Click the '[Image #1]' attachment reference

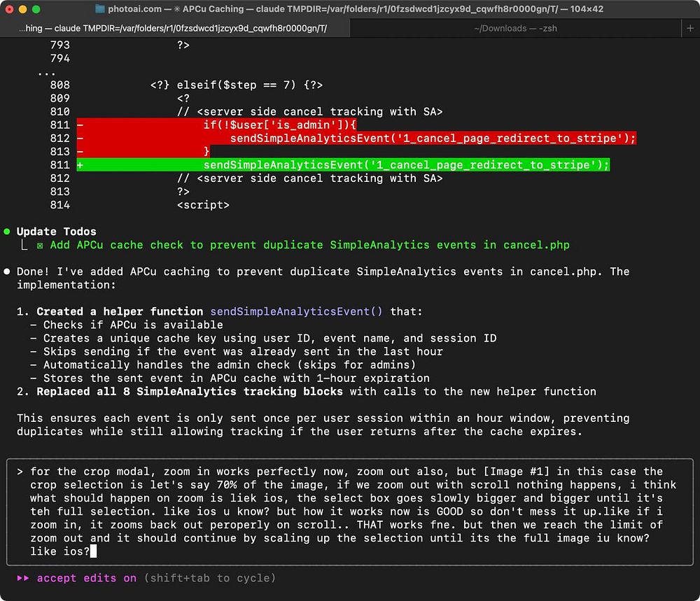(x=516, y=472)
